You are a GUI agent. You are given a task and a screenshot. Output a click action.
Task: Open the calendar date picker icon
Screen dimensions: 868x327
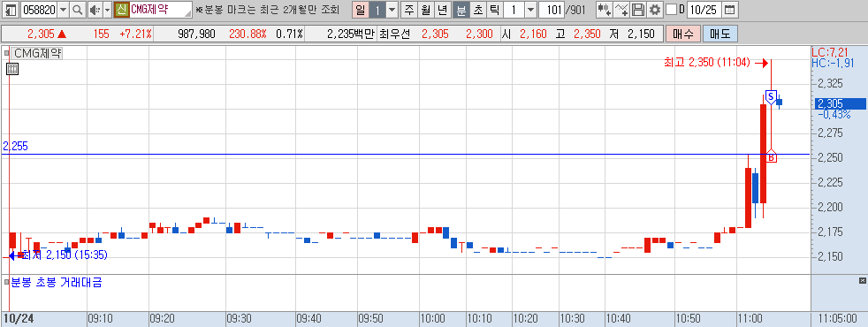pos(730,10)
